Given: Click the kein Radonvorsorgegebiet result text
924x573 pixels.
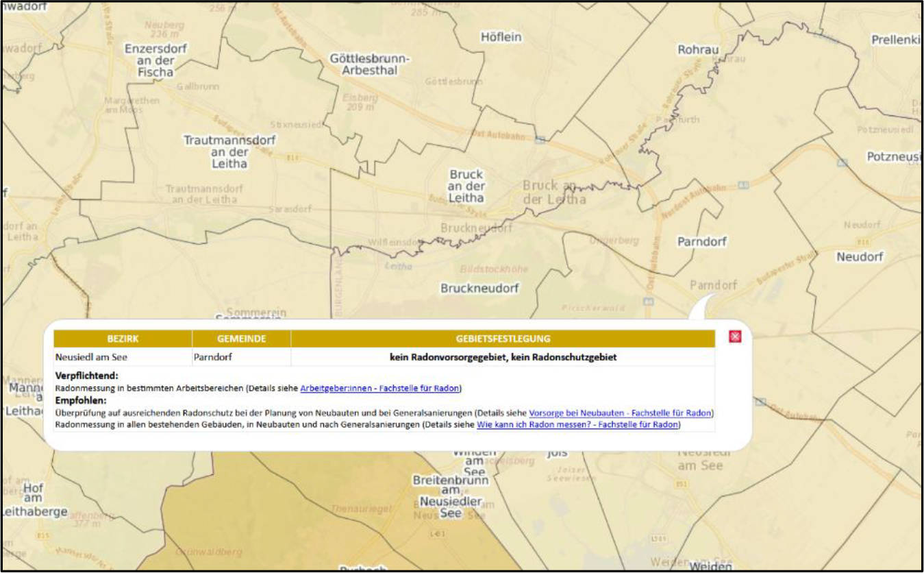Looking at the screenshot, I should point(503,357).
